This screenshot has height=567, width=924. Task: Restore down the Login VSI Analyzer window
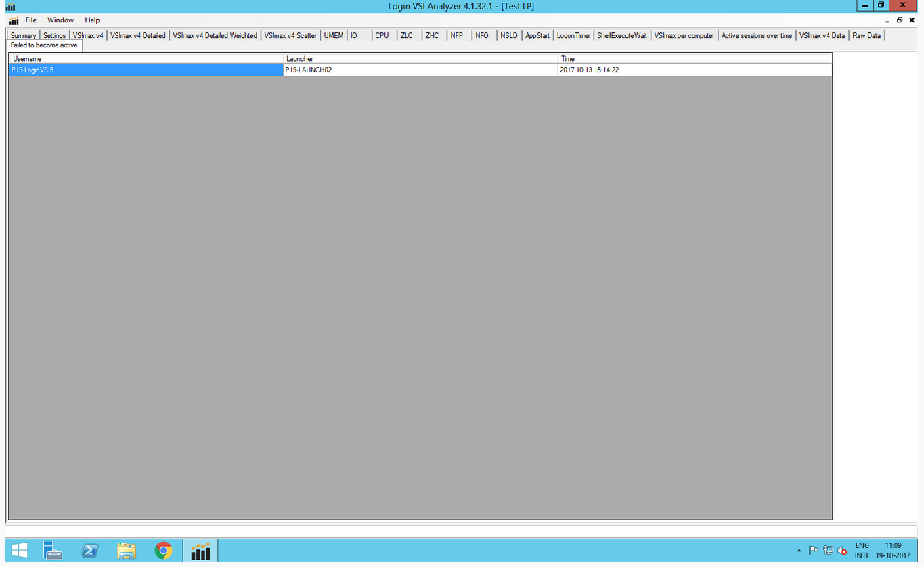click(881, 5)
